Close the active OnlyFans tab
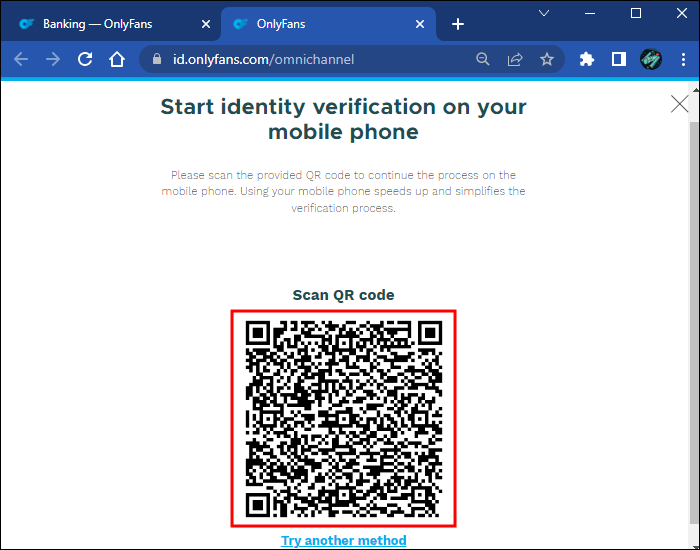Viewport: 700px width, 550px height. pos(420,24)
